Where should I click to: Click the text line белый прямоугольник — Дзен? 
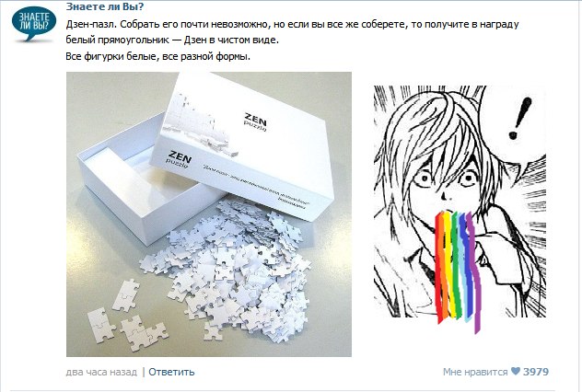click(x=172, y=40)
